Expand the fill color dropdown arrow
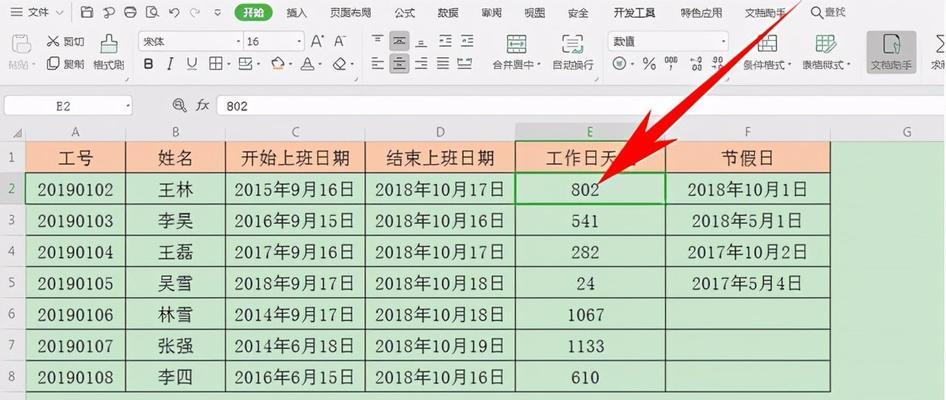 [290, 64]
